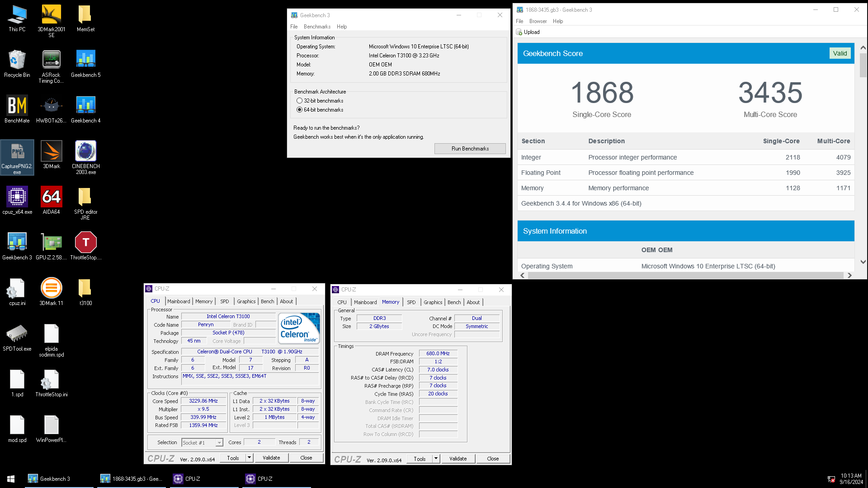Launch Geekbench 5 desktop shortcut
Viewport: 868px width, 488px height.
tap(85, 64)
